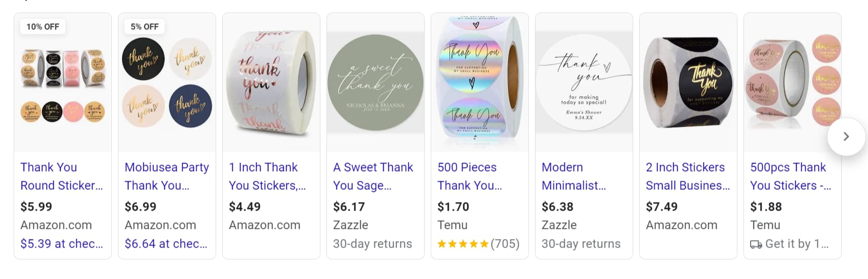Image resolution: width=868 pixels, height=279 pixels.
Task: Open the Mobiusea Party Thank You thumbnail
Action: (167, 83)
